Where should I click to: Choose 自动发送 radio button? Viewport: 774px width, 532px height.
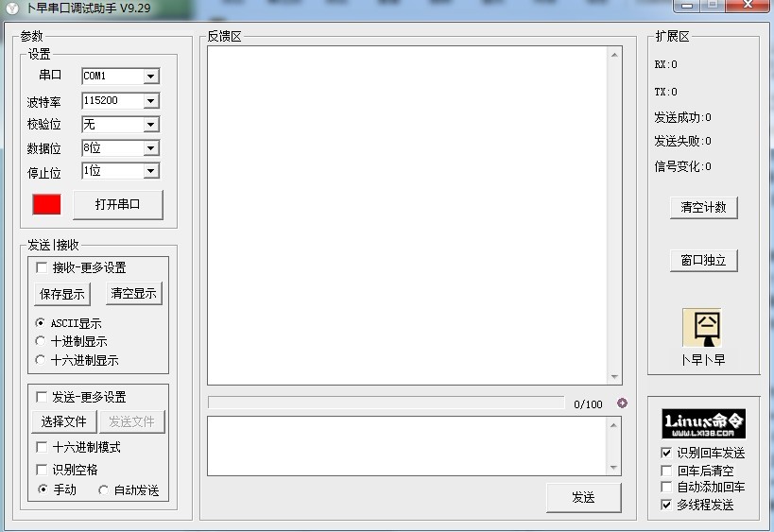point(103,489)
